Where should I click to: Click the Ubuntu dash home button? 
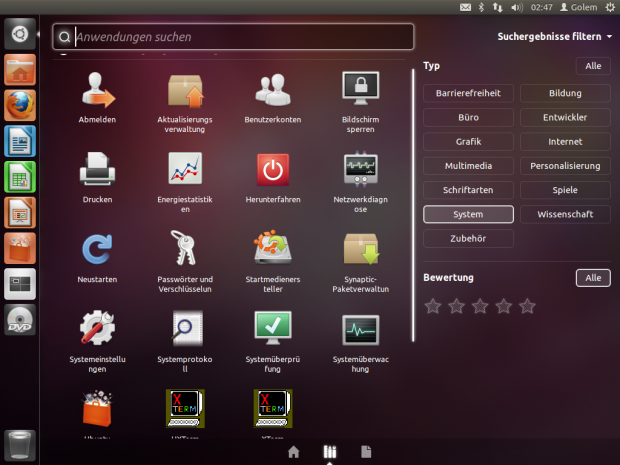click(20, 34)
